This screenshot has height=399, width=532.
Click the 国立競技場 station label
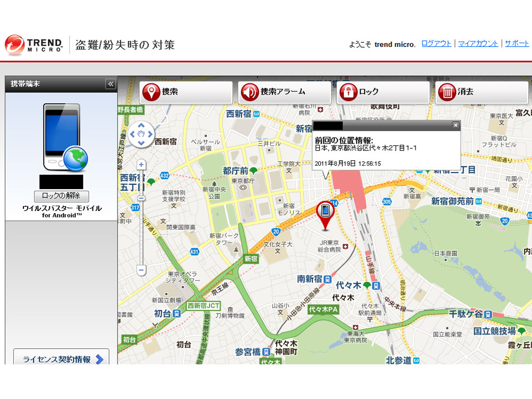click(495, 331)
